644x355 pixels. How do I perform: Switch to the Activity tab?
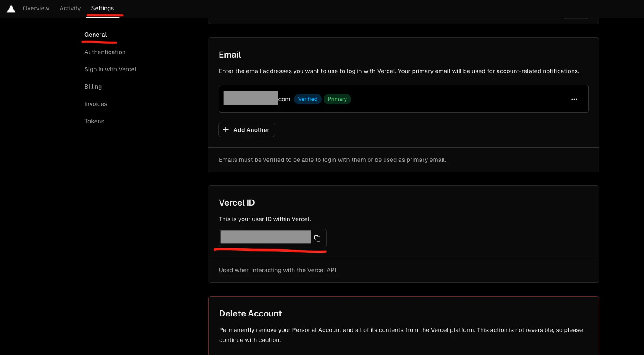point(70,8)
